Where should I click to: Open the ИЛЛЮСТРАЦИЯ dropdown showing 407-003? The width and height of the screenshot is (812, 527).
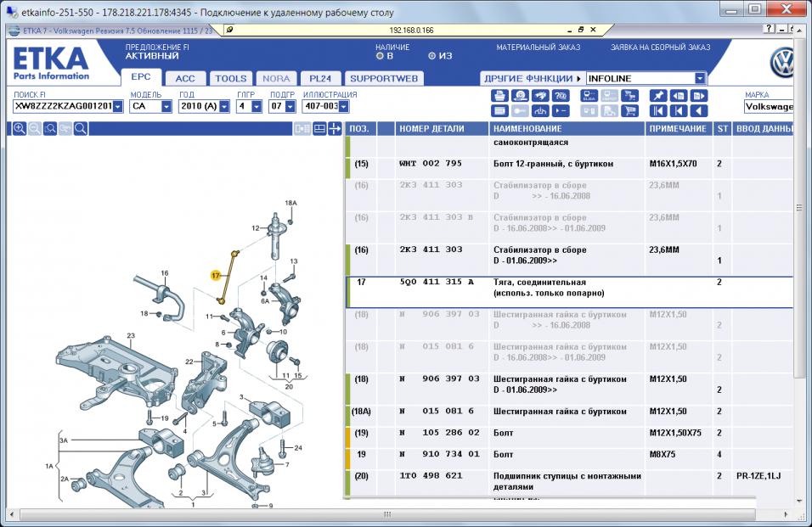(x=343, y=107)
